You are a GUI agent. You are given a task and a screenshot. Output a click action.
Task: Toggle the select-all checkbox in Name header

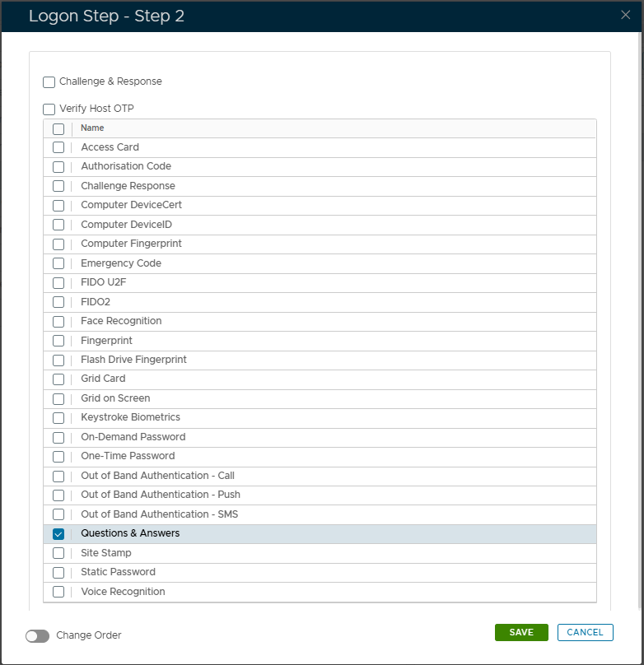(58, 129)
